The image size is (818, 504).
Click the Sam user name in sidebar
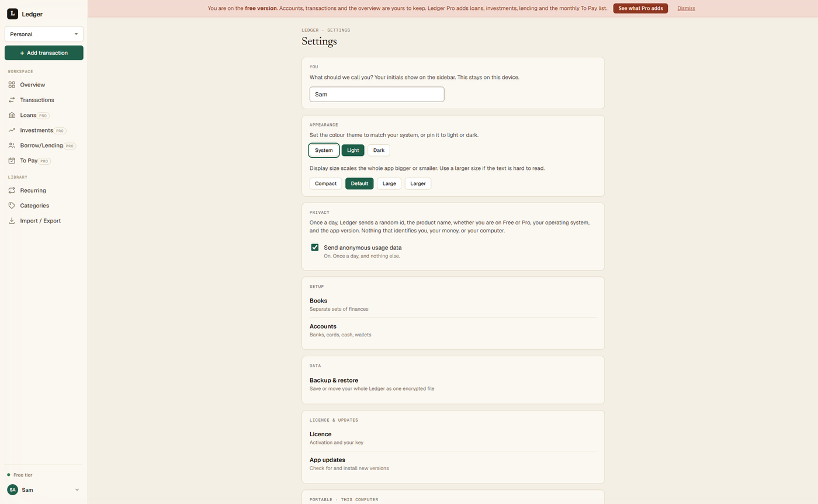[27, 490]
